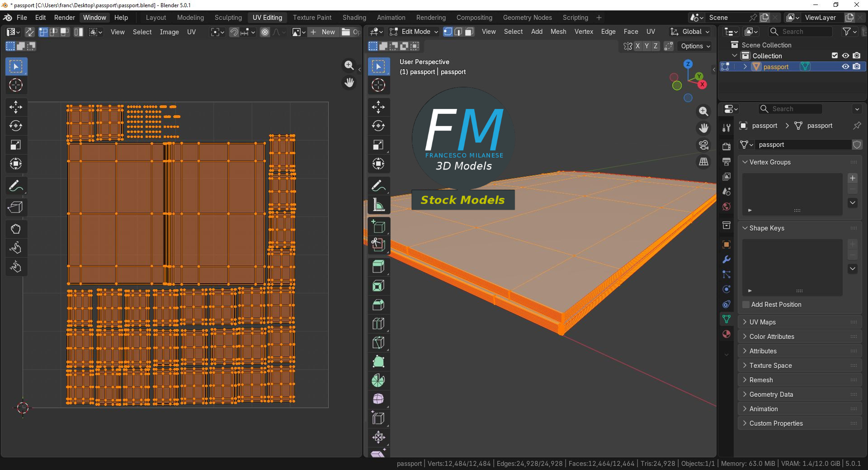
Task: Click the red X axis on gizmo
Action: [x=702, y=85]
